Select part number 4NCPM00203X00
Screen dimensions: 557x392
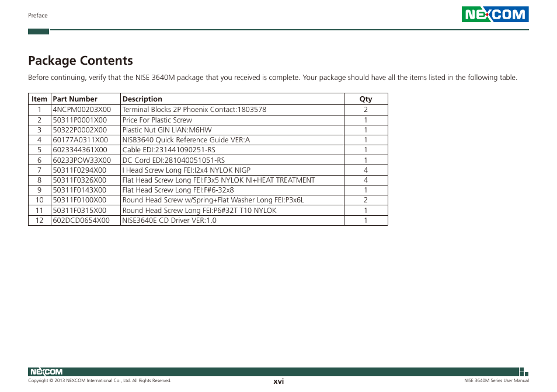click(x=82, y=110)
